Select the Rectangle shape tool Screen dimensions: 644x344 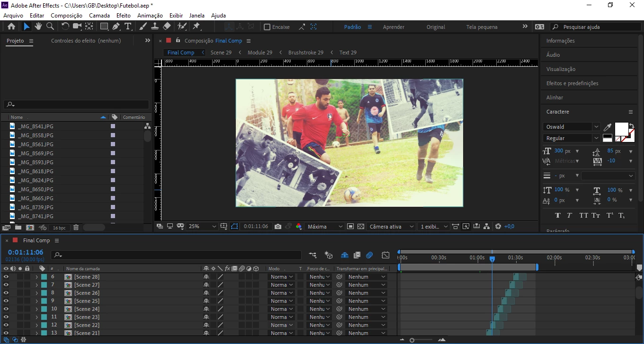(104, 26)
